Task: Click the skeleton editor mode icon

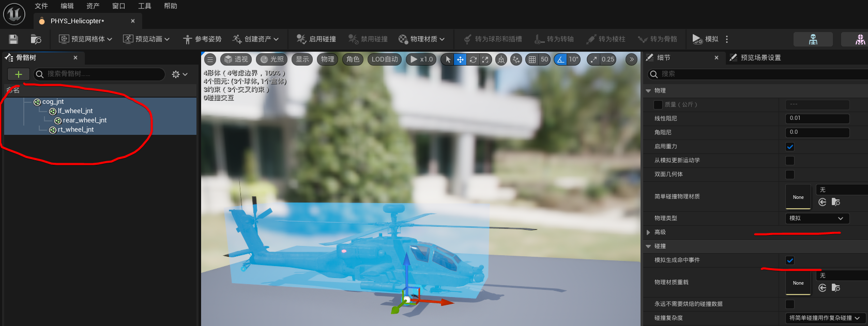Action: (813, 39)
